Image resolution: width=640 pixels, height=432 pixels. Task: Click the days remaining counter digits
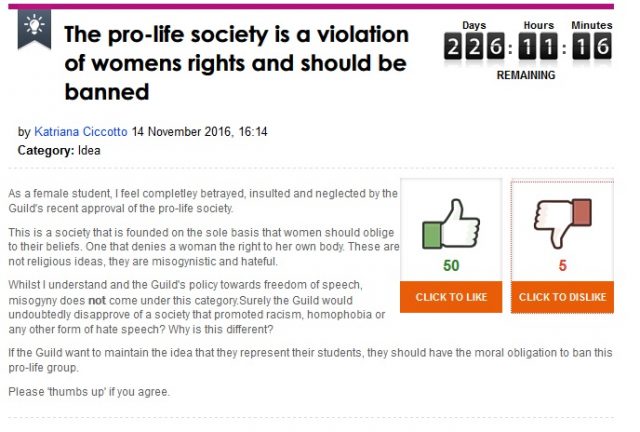(474, 46)
